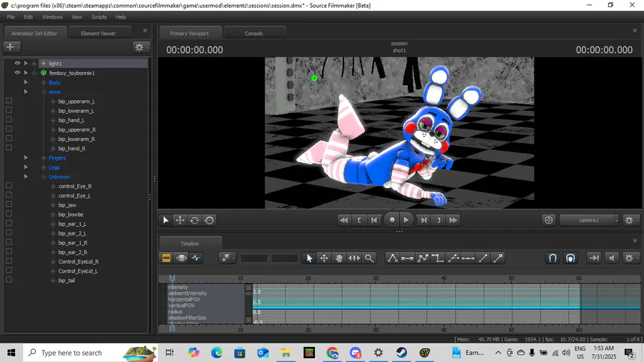Click the first timeline value input field
Viewport: 644px width, 362px height.
coord(254,258)
